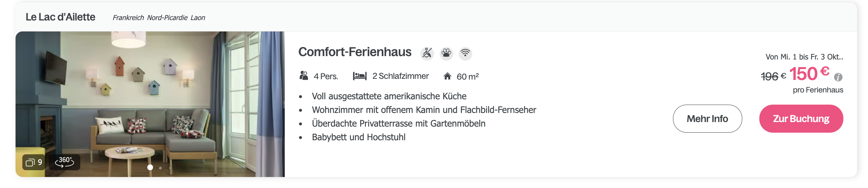Select the second carousel dot
868x188 pixels.
161,168
